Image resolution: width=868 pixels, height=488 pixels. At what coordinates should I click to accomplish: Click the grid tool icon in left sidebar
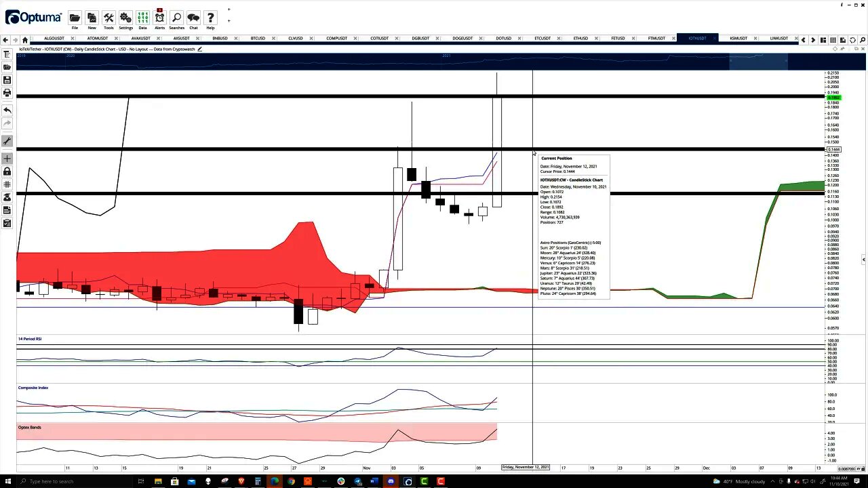pyautogui.click(x=7, y=184)
